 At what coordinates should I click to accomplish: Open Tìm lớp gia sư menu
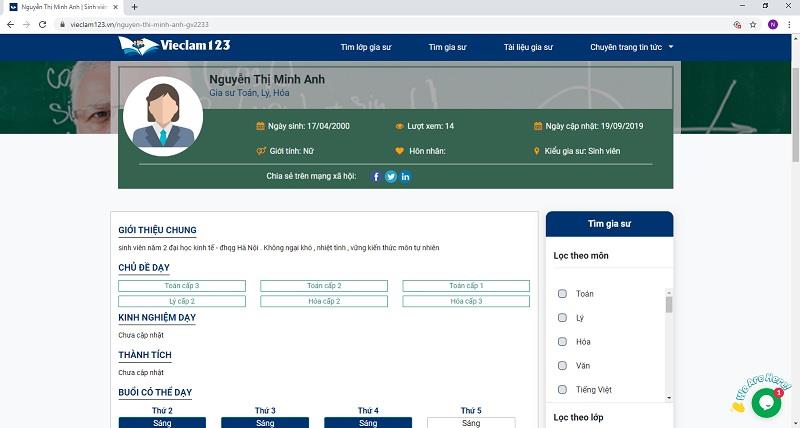point(366,47)
